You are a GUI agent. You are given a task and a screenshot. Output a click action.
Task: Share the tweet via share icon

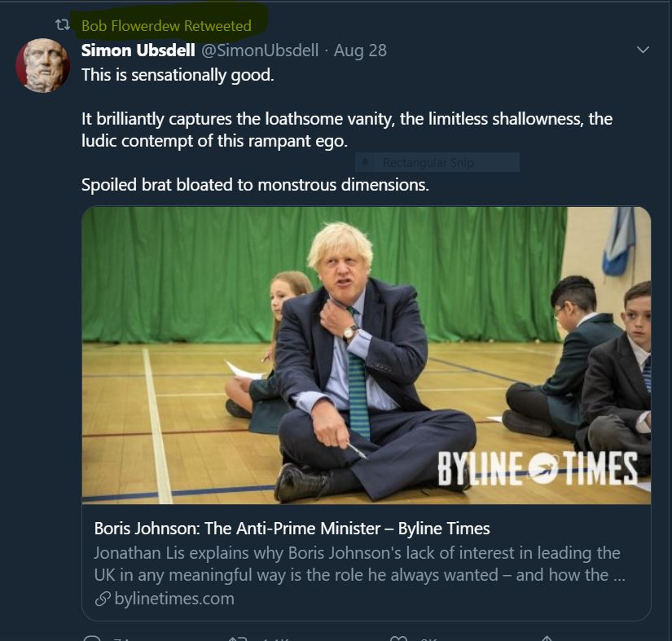click(547, 638)
